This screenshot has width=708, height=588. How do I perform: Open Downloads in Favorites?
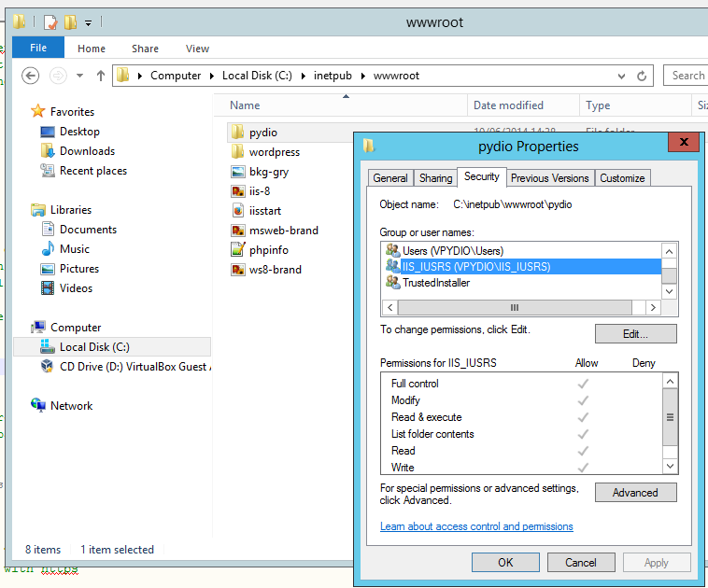[87, 151]
